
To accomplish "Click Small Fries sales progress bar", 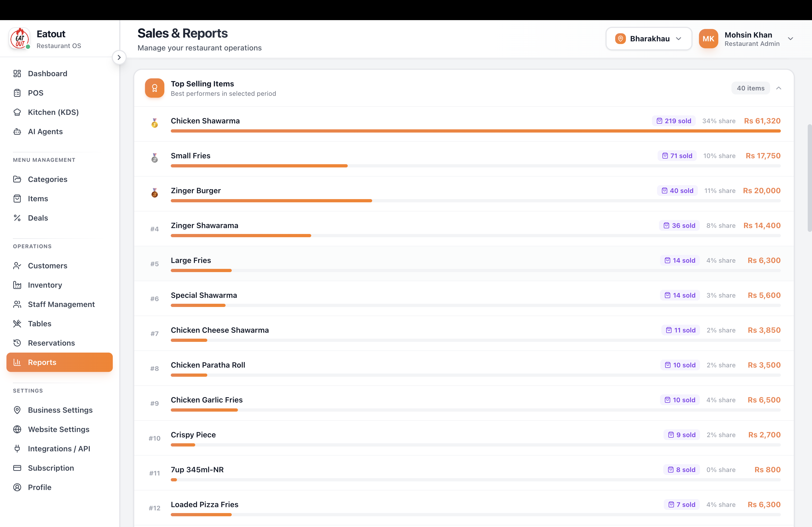I will point(476,166).
